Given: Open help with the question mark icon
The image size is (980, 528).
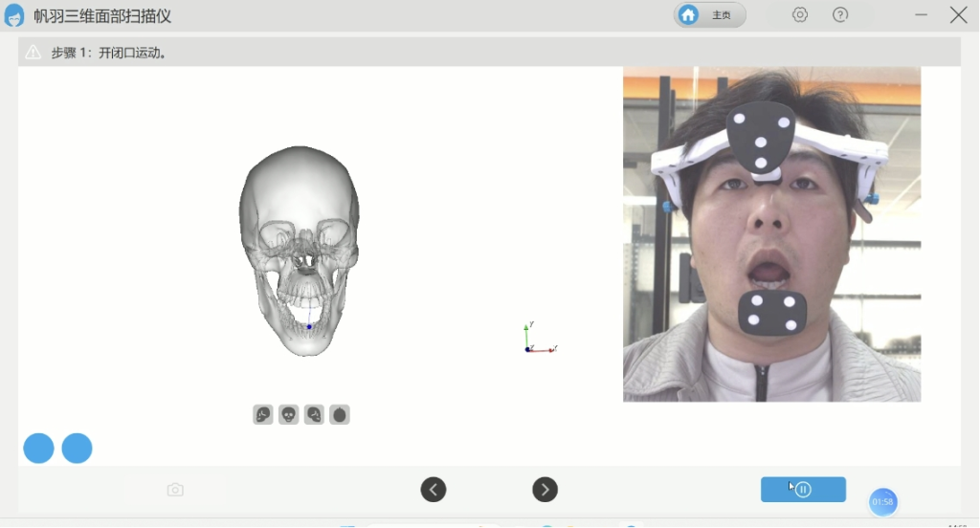Looking at the screenshot, I should tap(840, 15).
